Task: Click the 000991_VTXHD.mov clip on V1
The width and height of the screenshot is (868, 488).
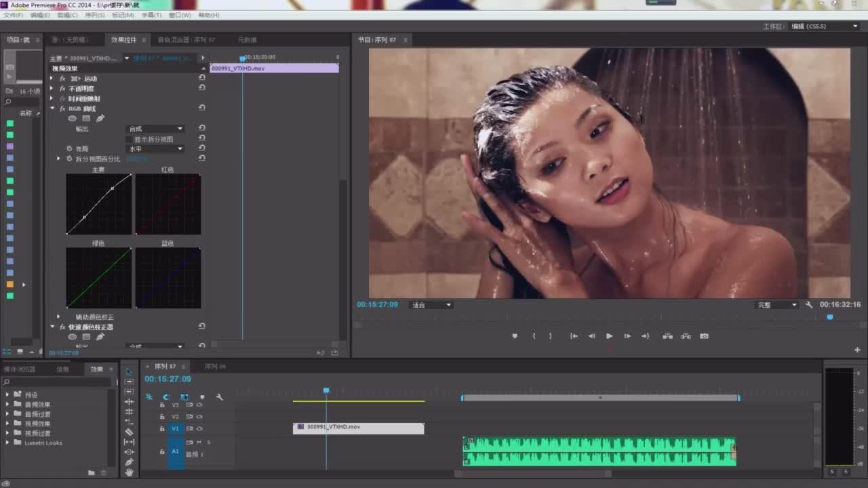Action: (359, 428)
